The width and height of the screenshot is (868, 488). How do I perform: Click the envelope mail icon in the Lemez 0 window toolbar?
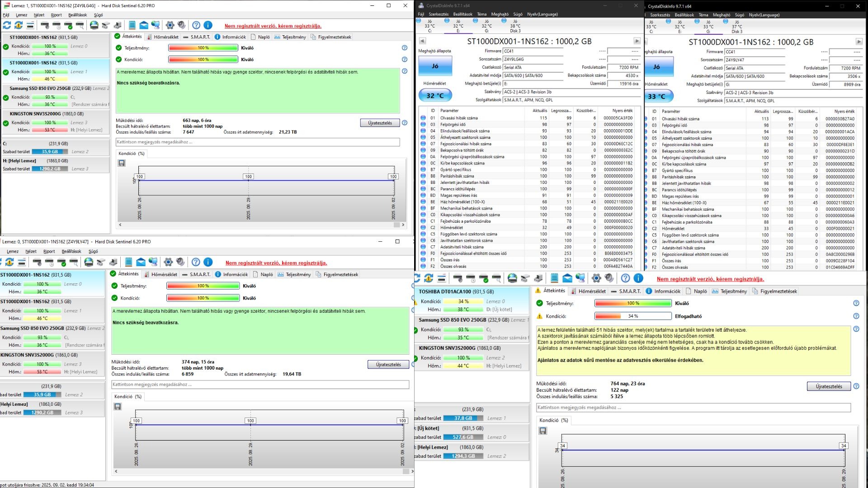(141, 262)
